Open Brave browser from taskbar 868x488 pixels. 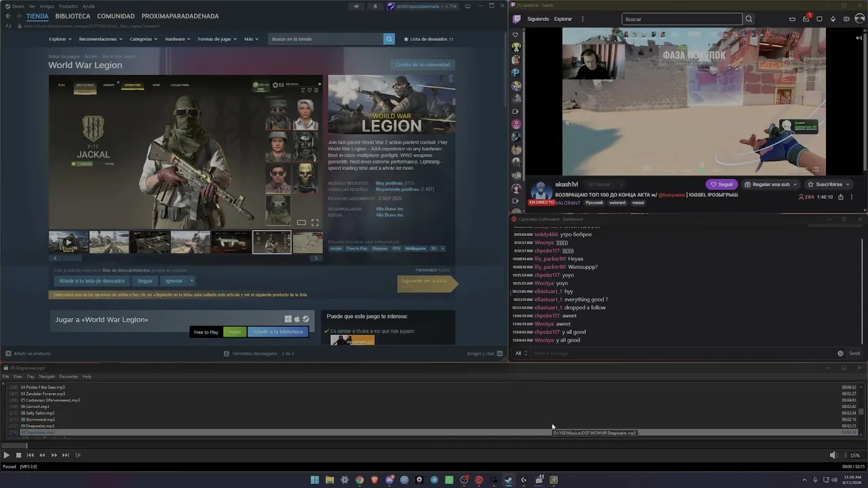[374, 480]
